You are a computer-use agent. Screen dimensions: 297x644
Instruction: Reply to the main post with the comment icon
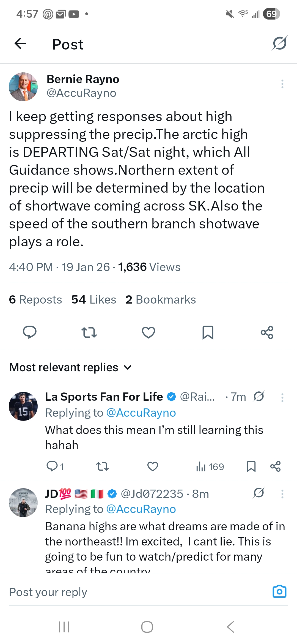(30, 332)
